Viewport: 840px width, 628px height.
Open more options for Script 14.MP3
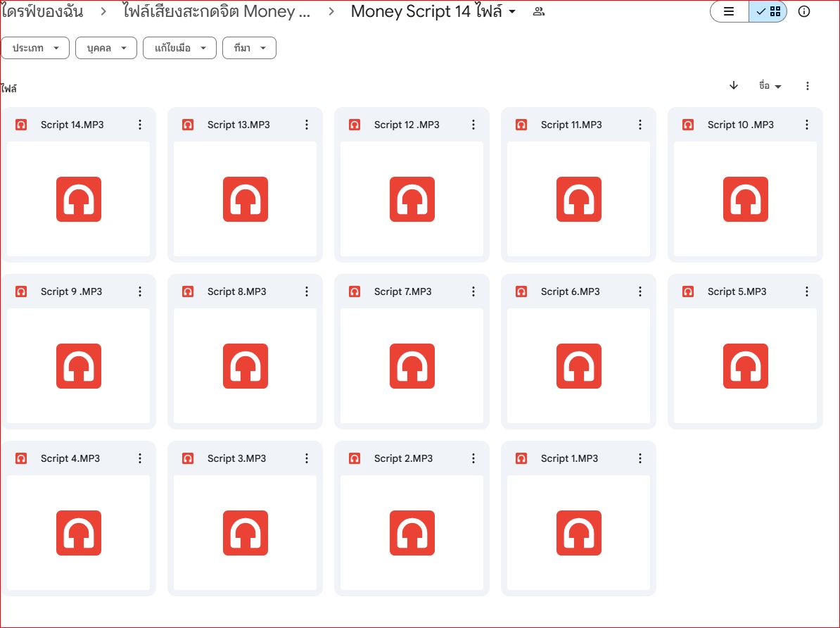pos(140,125)
